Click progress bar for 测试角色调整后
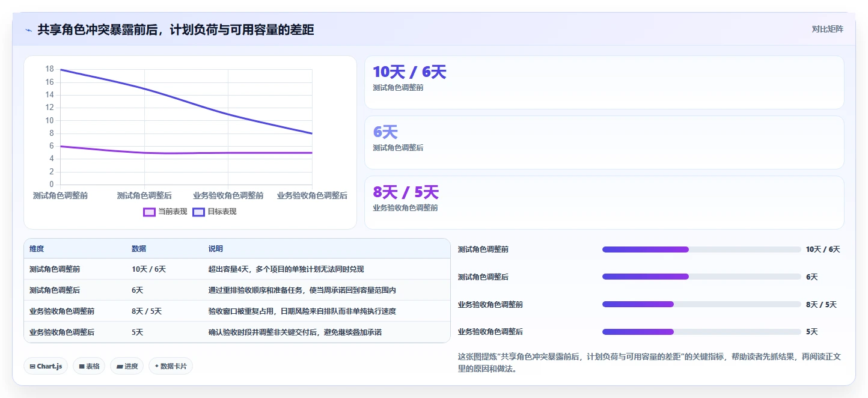Screen dimensions: 868x398 (701, 277)
